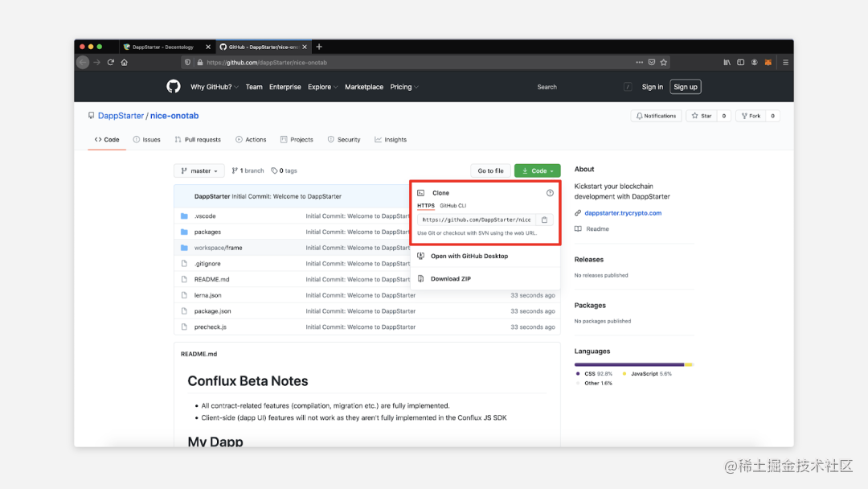
Task: Open the Enterprise menu item
Action: point(285,87)
